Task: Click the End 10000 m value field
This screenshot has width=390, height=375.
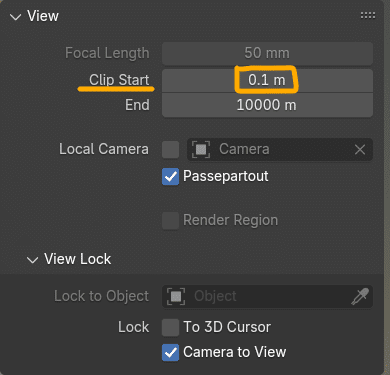Action: pyautogui.click(x=267, y=105)
